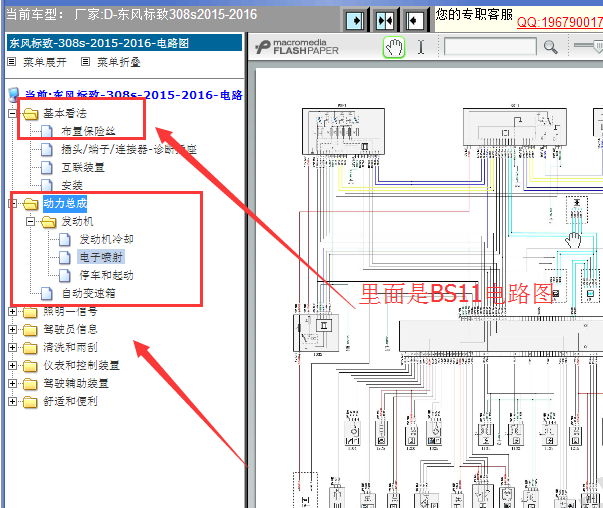Viewport: 603px width, 508px height.
Task: Expand the 舒适和便利 folder
Action: coord(12,401)
